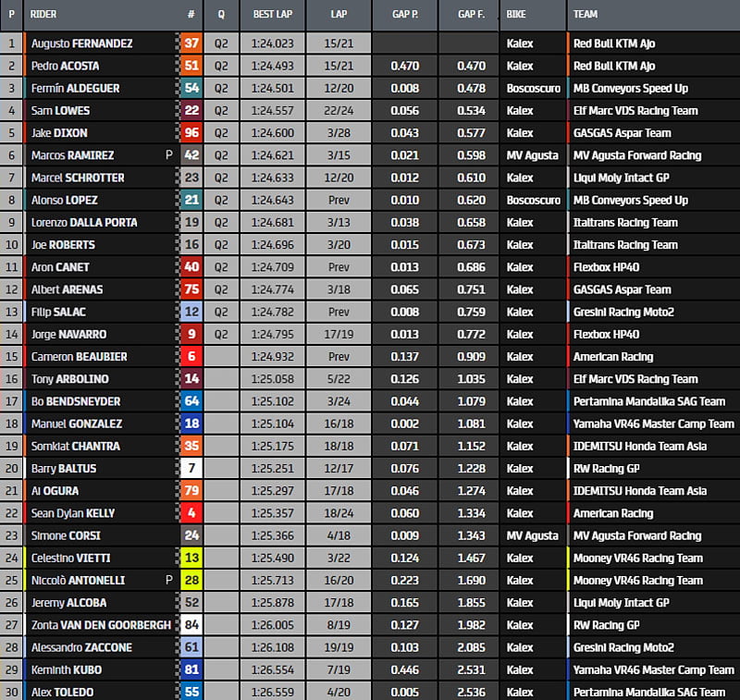Select the number 96 badge for Jake Dixon
The height and width of the screenshot is (700, 740).
click(x=191, y=133)
